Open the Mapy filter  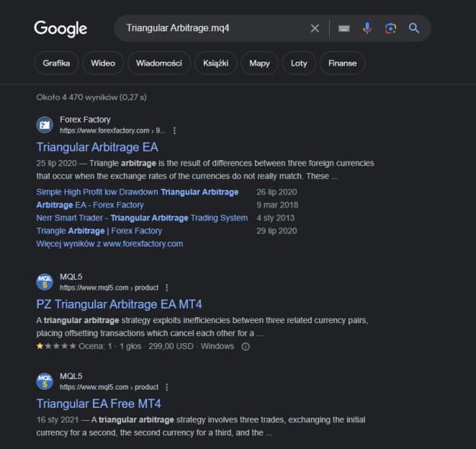[260, 63]
